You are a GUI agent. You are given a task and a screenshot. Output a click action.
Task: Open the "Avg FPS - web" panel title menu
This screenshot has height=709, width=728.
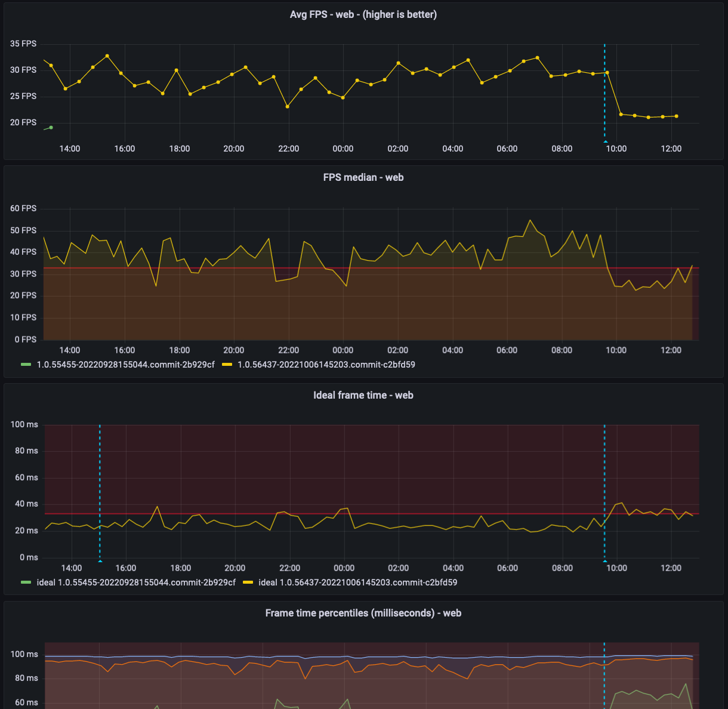363,14
